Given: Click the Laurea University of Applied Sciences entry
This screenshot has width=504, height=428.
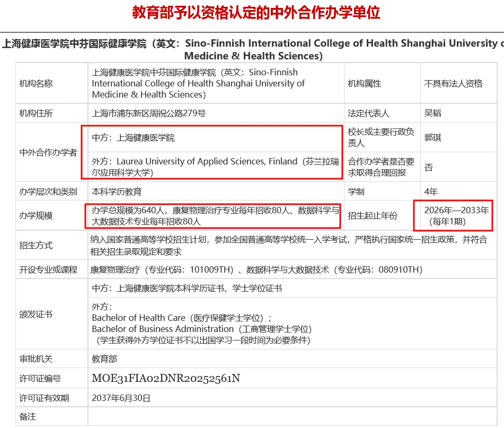Looking at the screenshot, I should (x=215, y=167).
